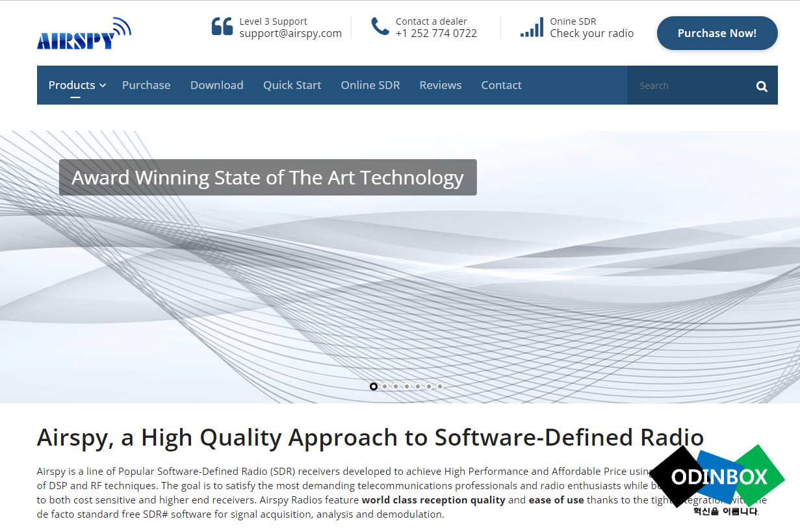This screenshot has width=800, height=532.
Task: Open the Contact menu item
Action: pyautogui.click(x=502, y=85)
